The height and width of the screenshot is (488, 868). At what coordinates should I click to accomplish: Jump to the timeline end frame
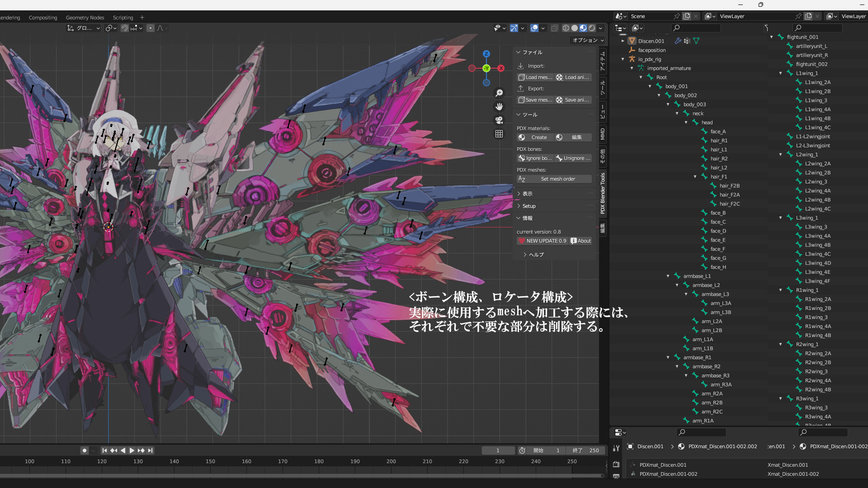click(150, 450)
